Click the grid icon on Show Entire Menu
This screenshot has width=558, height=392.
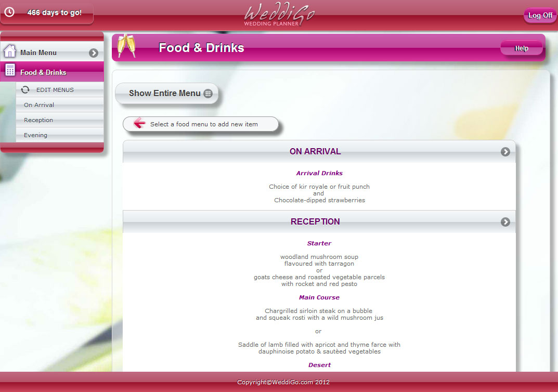point(208,94)
